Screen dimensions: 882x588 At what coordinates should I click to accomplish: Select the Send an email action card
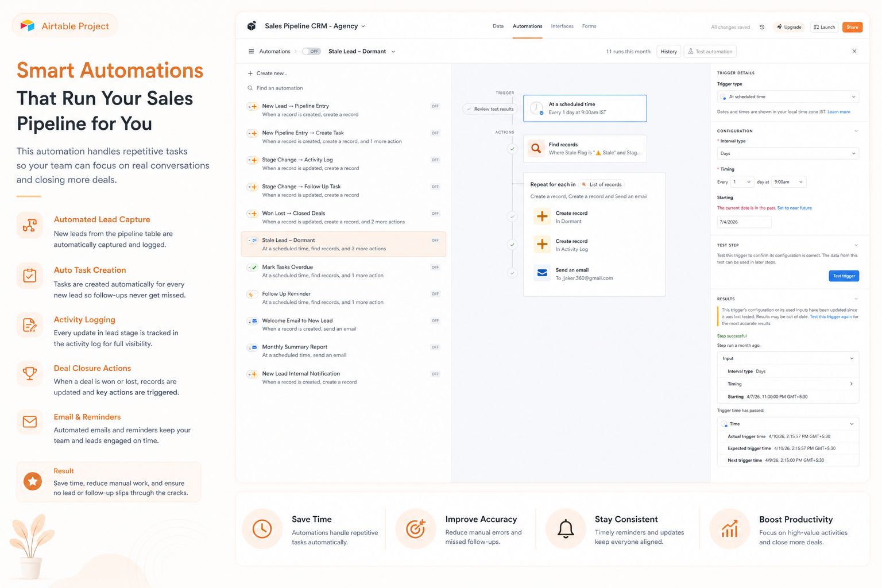click(x=594, y=274)
